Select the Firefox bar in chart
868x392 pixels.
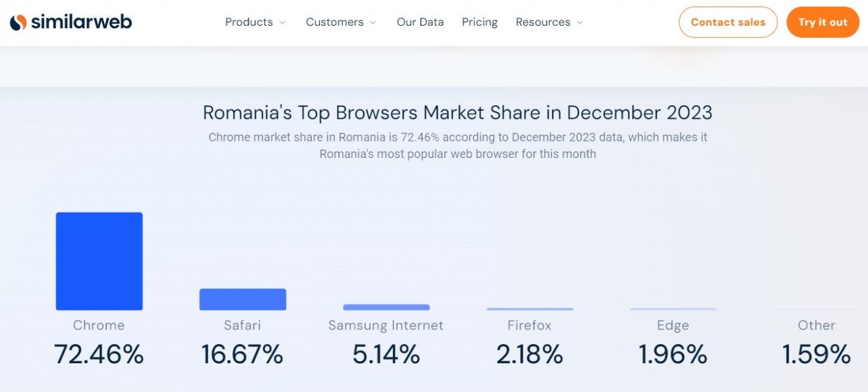[x=530, y=309]
